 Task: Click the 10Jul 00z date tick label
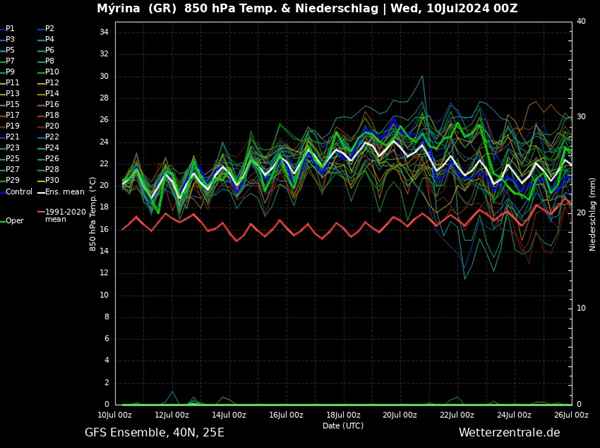tap(114, 413)
